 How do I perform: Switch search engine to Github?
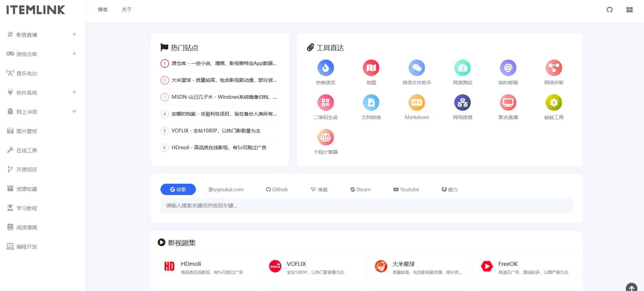point(277,190)
